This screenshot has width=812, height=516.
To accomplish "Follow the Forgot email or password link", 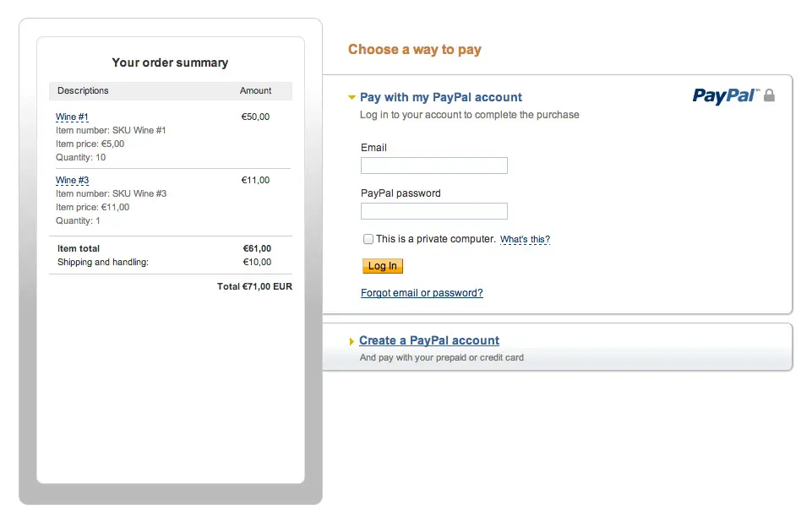I will [x=422, y=293].
